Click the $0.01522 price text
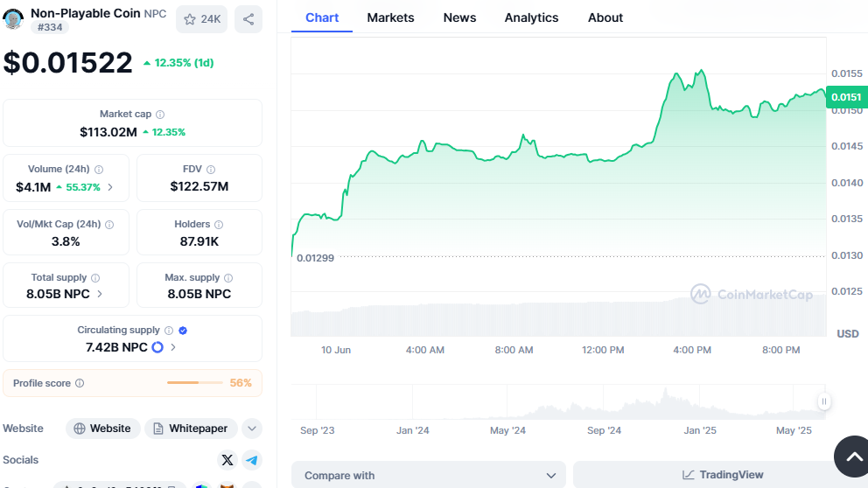The image size is (868, 488). point(68,62)
